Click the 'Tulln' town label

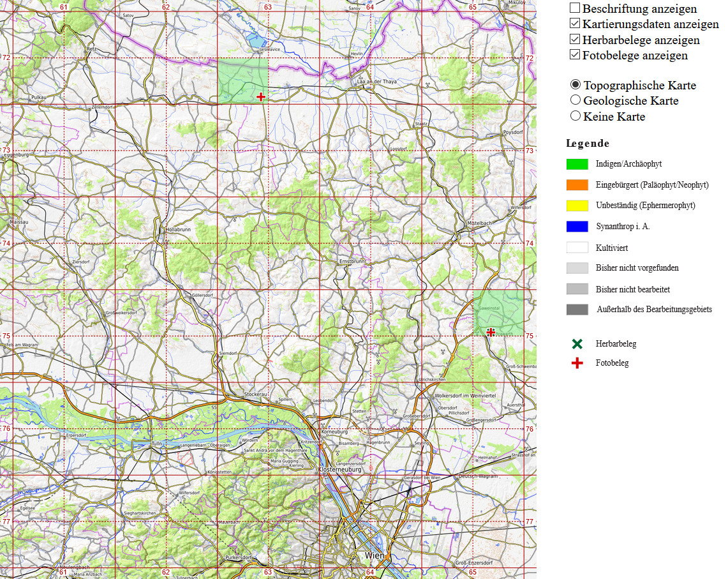[157, 444]
